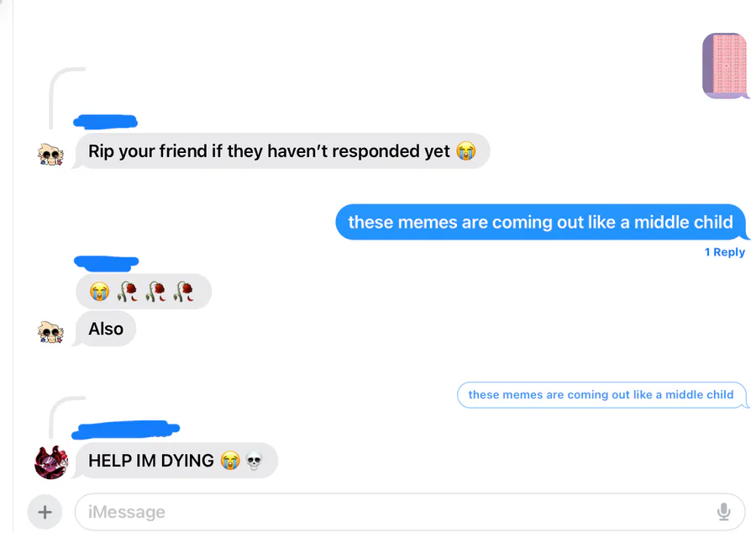This screenshot has height=533, width=756.
Task: Click the skull emoji in 'HELP IM DYING'
Action: pyautogui.click(x=254, y=461)
